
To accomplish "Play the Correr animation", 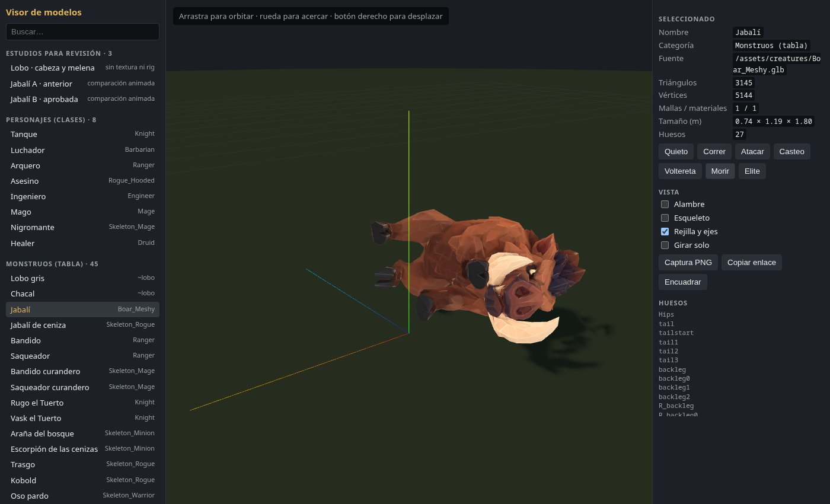I will (x=714, y=152).
